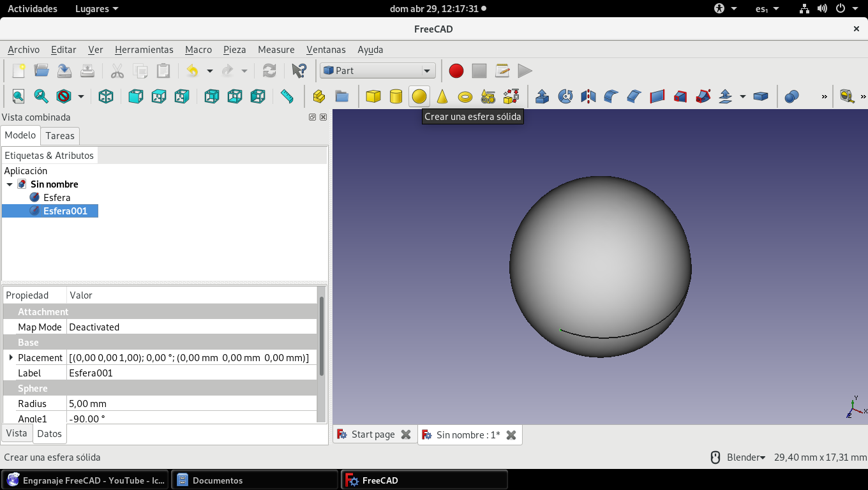
Task: Select Esfera in the model tree
Action: [57, 198]
